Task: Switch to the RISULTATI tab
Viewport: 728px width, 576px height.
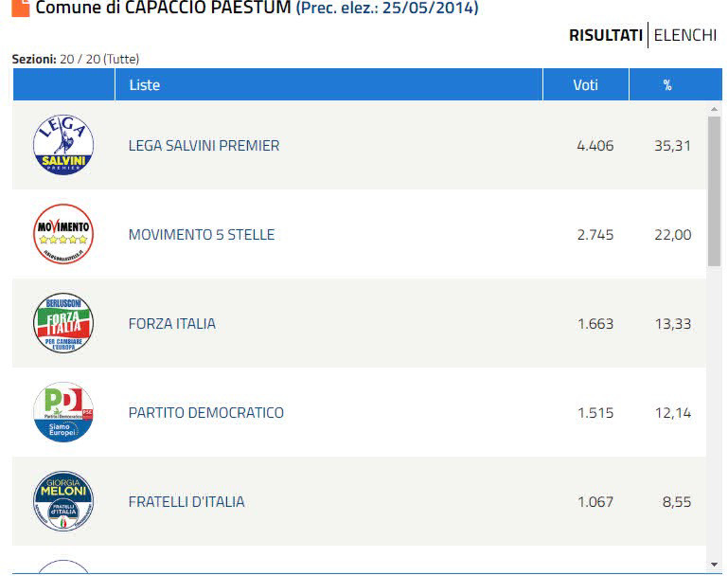Action: pos(605,35)
